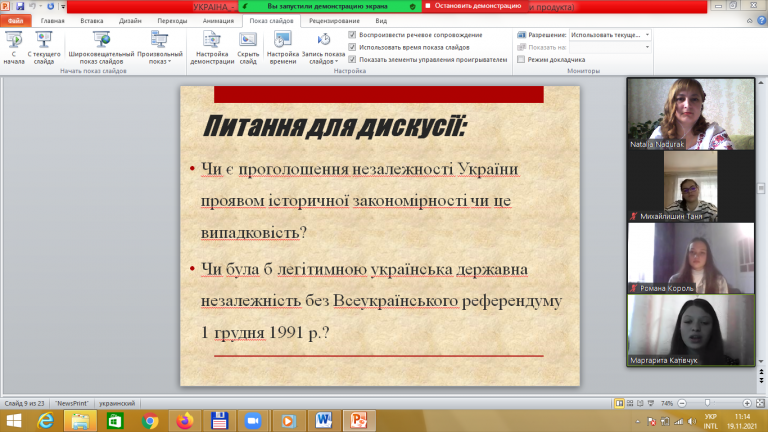Switch to slide sorter view icon

pyautogui.click(x=630, y=403)
